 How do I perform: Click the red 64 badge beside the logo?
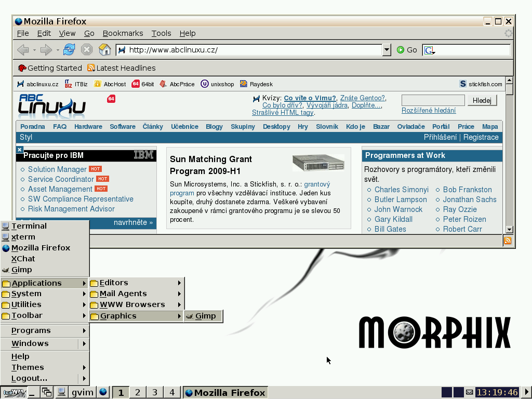[x=111, y=99]
